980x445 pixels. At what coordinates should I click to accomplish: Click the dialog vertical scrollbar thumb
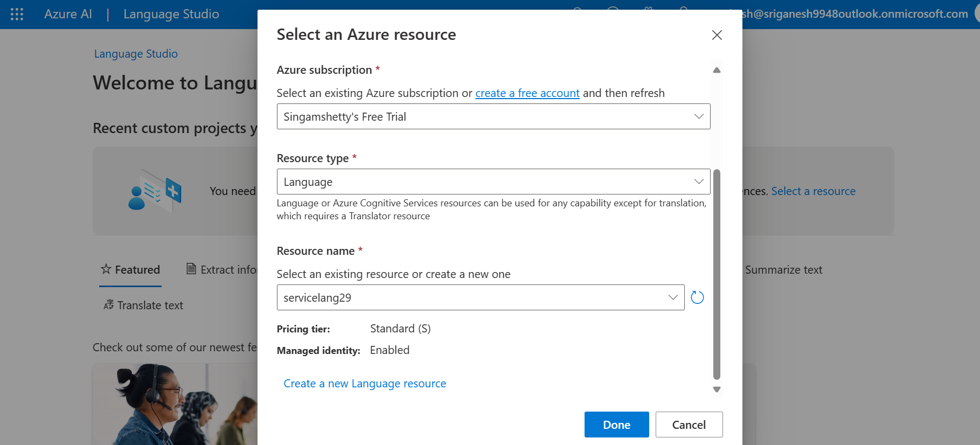(x=717, y=274)
